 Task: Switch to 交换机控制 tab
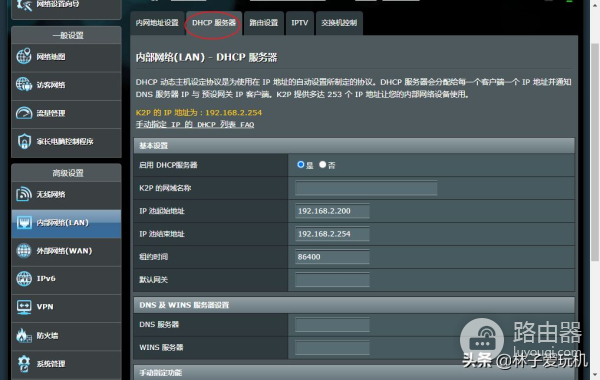(339, 23)
